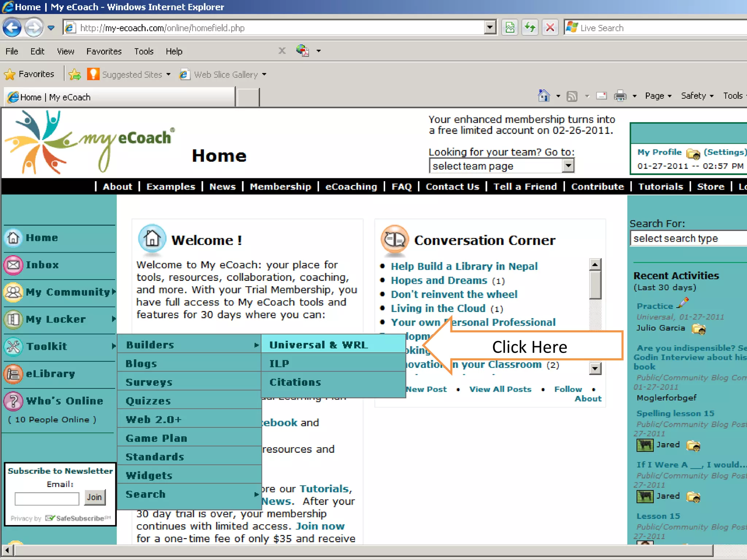
Task: Open Help Build a Library in Nepal link
Action: tap(464, 267)
